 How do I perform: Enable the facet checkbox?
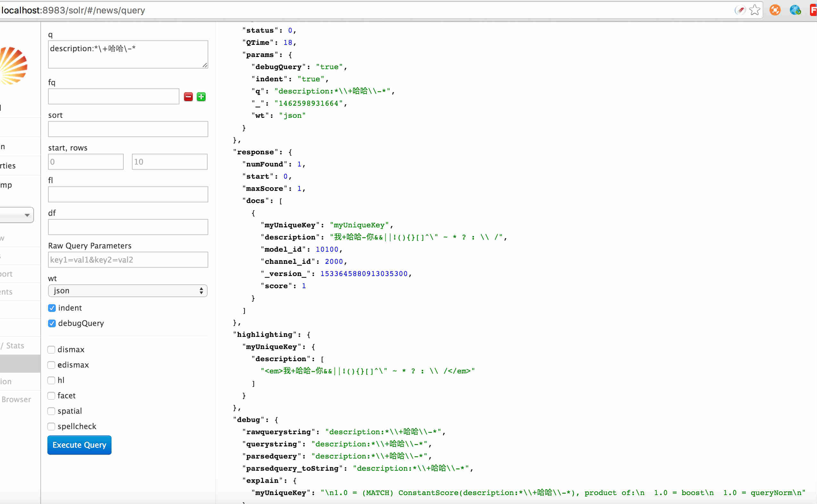click(51, 395)
